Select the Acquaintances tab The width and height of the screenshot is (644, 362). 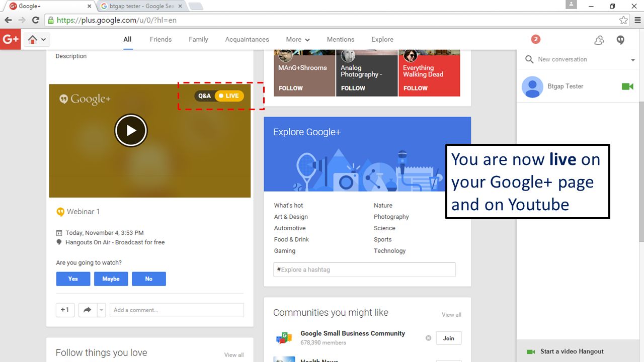247,39
